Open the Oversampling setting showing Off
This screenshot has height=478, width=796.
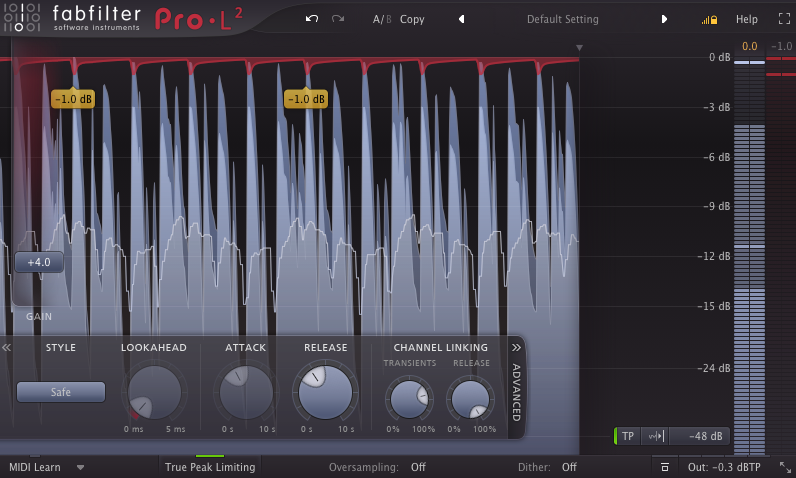418,467
